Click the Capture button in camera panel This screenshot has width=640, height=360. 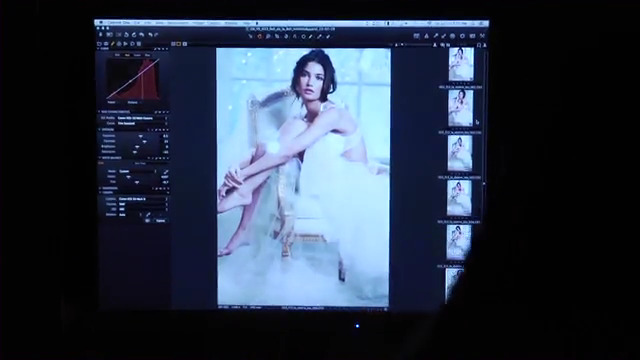pos(160,220)
